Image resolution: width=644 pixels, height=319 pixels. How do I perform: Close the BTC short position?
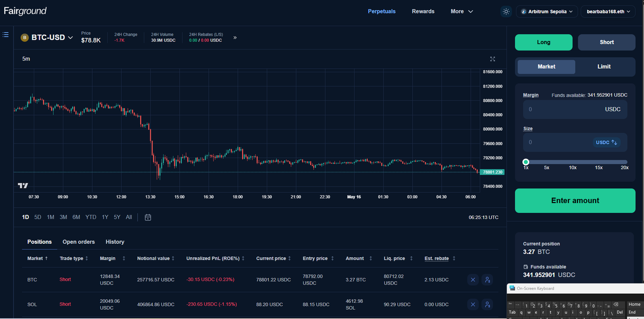pyautogui.click(x=472, y=280)
